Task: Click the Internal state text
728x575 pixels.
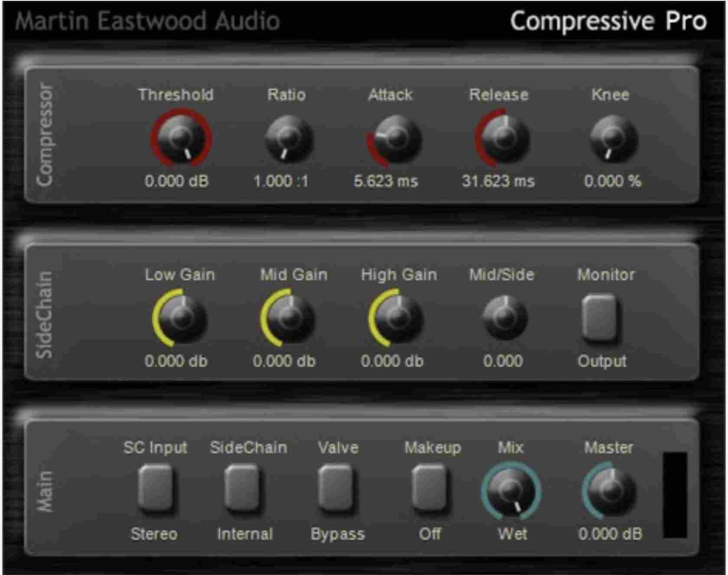Action: click(x=245, y=534)
